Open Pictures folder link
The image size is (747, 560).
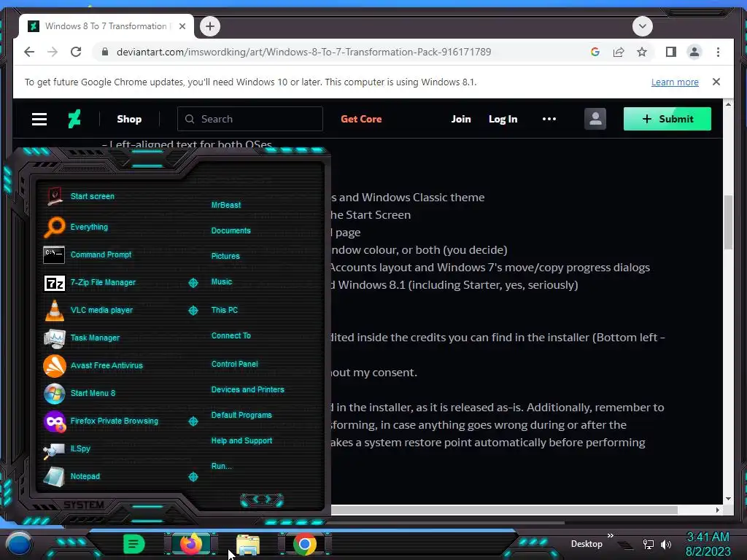click(225, 256)
